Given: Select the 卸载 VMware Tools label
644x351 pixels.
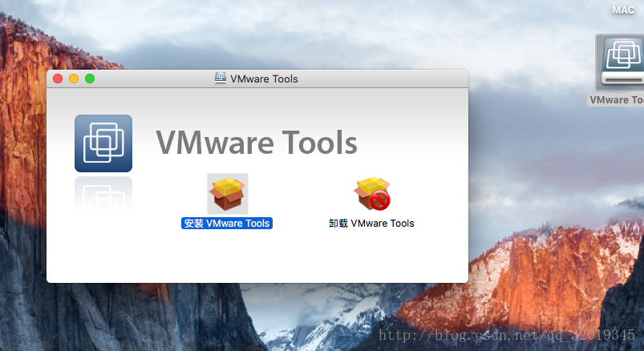Looking at the screenshot, I should (371, 224).
